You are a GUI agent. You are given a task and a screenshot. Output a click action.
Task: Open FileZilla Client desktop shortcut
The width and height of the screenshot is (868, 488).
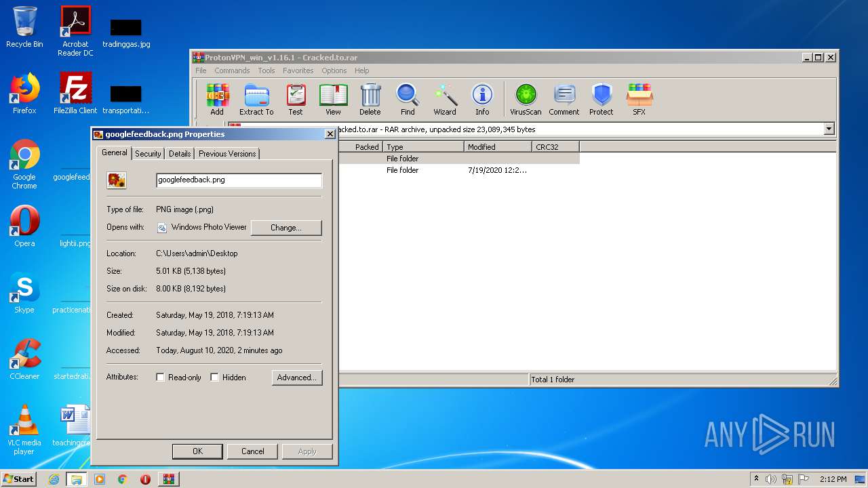click(75, 94)
